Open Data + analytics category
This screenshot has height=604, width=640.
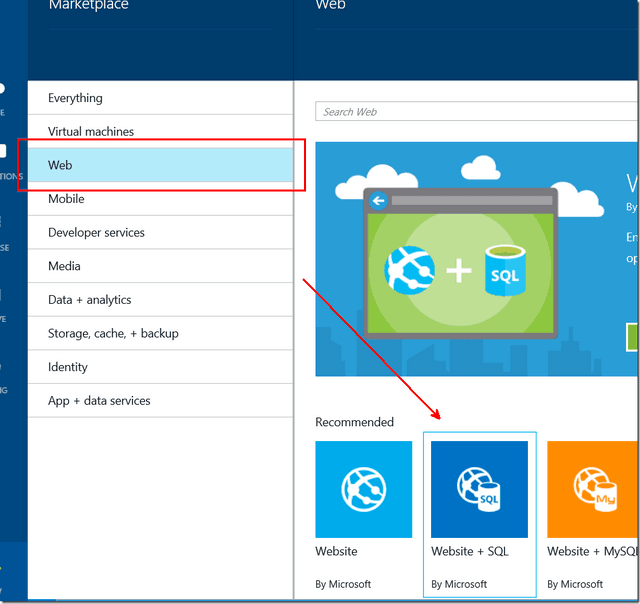coord(160,300)
